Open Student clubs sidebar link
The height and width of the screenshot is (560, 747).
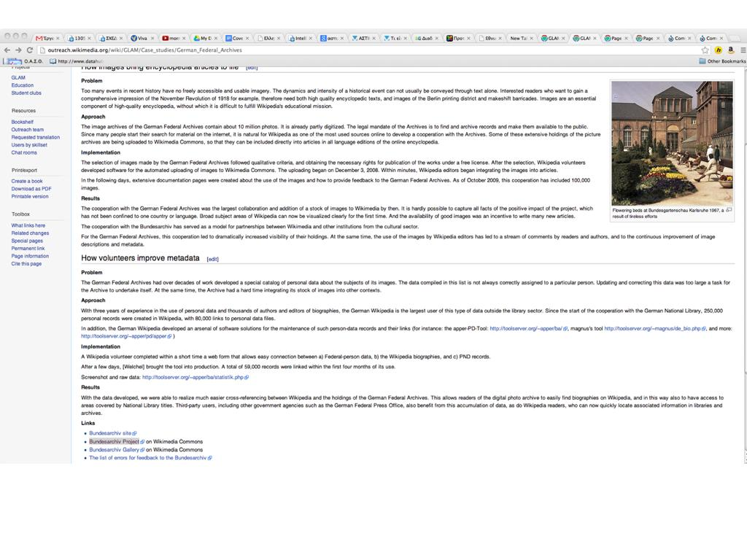(x=26, y=93)
